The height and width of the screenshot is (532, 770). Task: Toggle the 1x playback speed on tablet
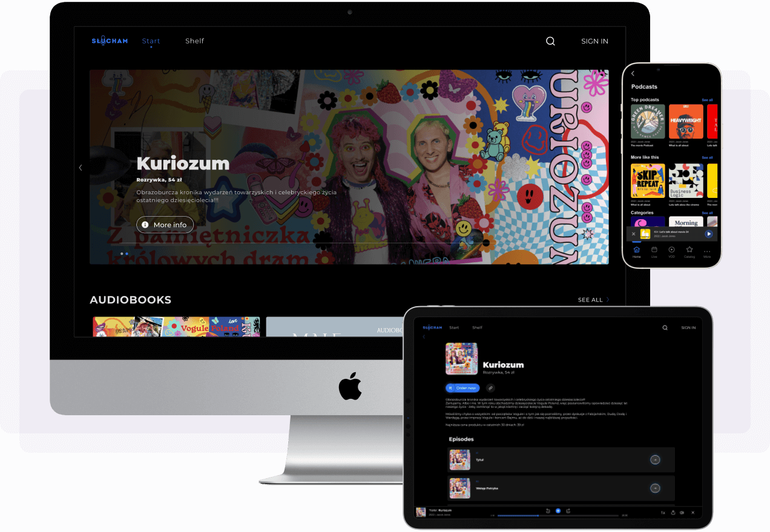click(663, 512)
